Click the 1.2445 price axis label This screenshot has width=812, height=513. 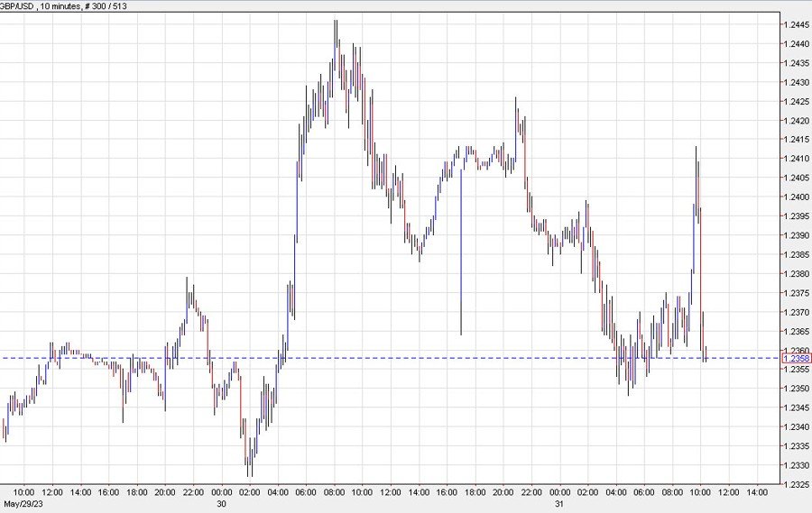(x=795, y=24)
